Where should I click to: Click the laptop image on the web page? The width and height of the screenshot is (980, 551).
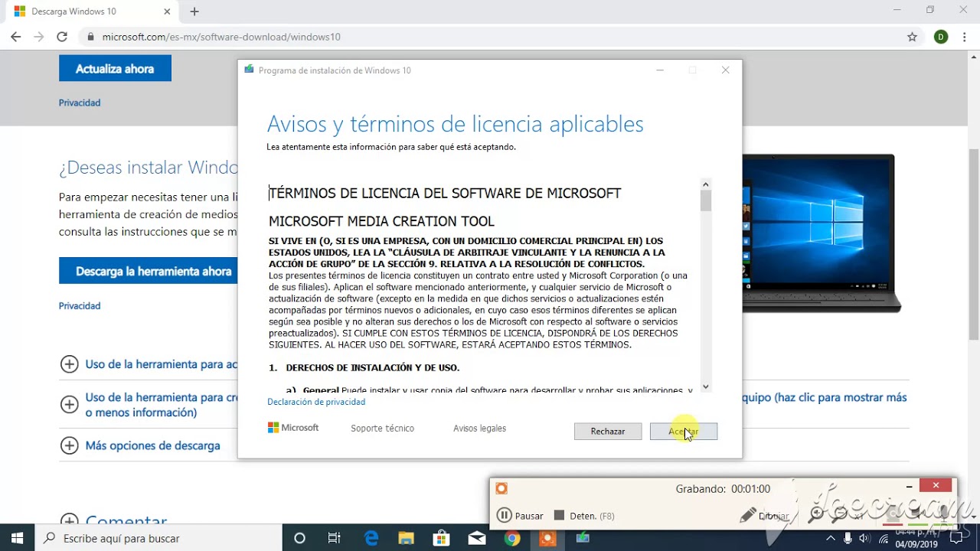(x=822, y=233)
